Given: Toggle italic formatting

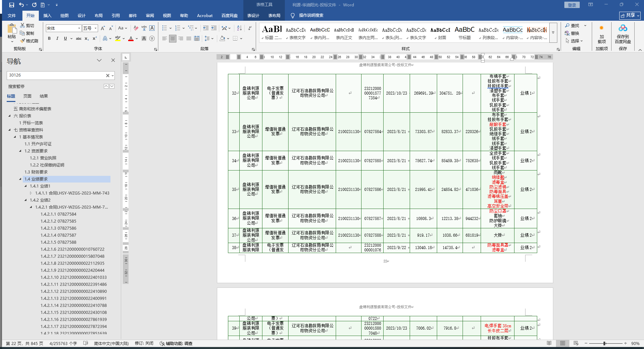Looking at the screenshot, I should (x=57, y=38).
